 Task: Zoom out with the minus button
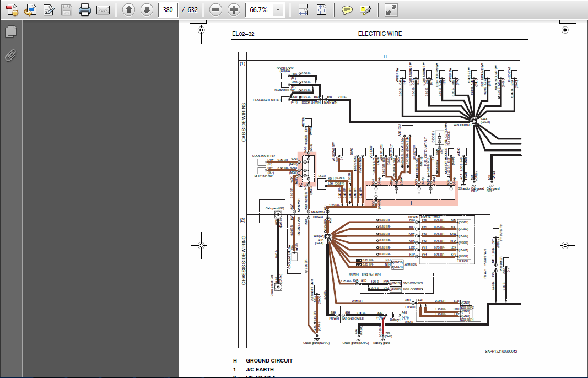(x=215, y=10)
